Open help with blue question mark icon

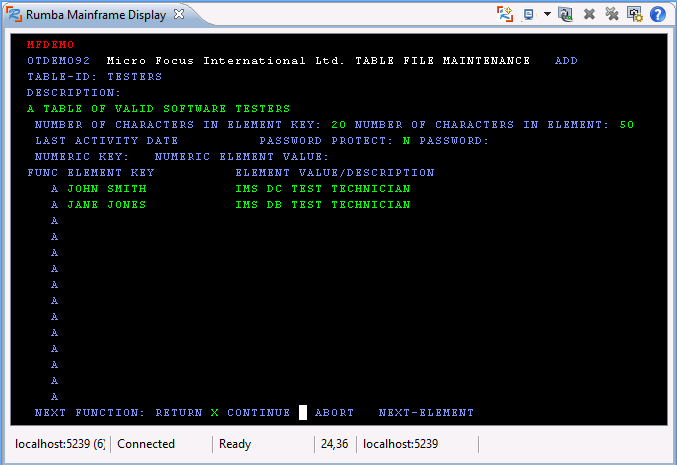click(658, 14)
